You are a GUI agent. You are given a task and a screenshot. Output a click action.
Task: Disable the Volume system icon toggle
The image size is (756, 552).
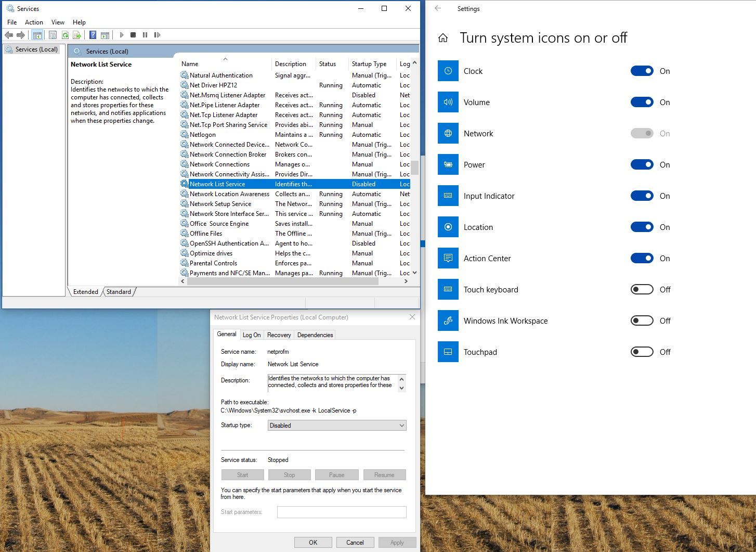642,102
